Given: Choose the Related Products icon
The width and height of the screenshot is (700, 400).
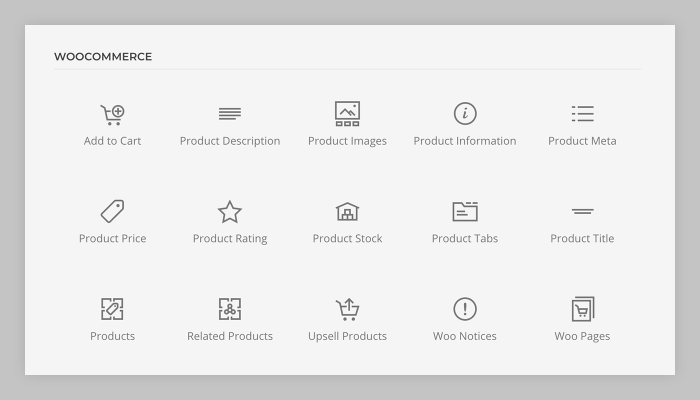Looking at the screenshot, I should [230, 309].
